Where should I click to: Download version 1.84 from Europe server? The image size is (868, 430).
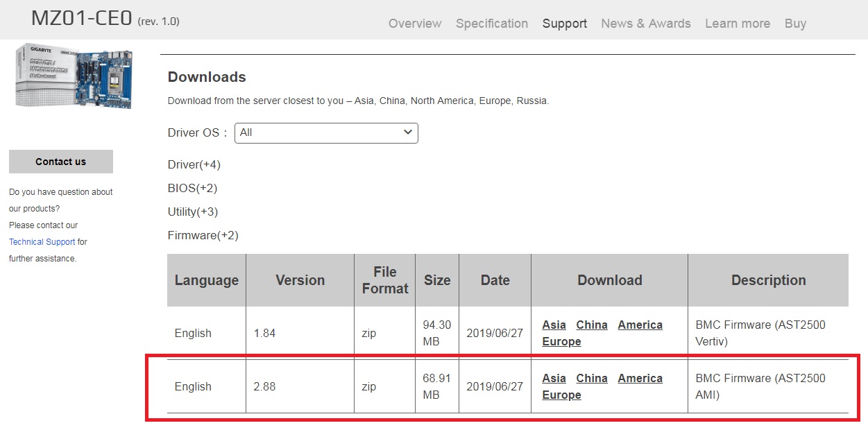562,341
